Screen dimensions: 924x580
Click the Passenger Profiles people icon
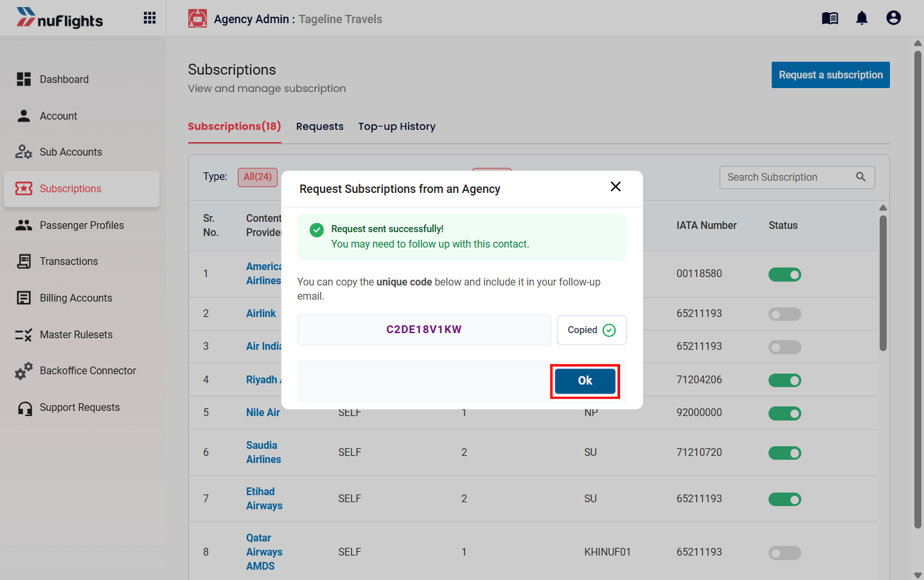tap(24, 225)
